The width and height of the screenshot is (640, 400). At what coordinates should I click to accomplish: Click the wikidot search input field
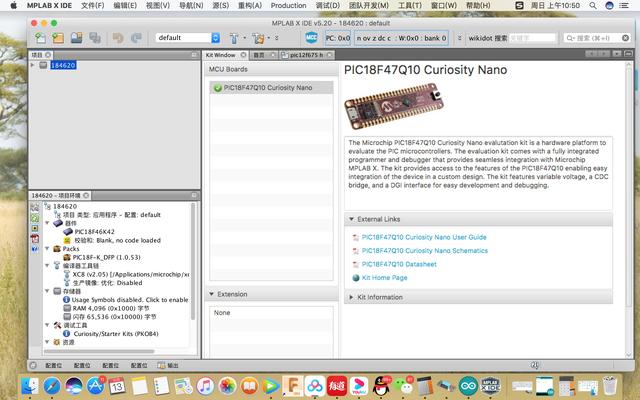533,38
